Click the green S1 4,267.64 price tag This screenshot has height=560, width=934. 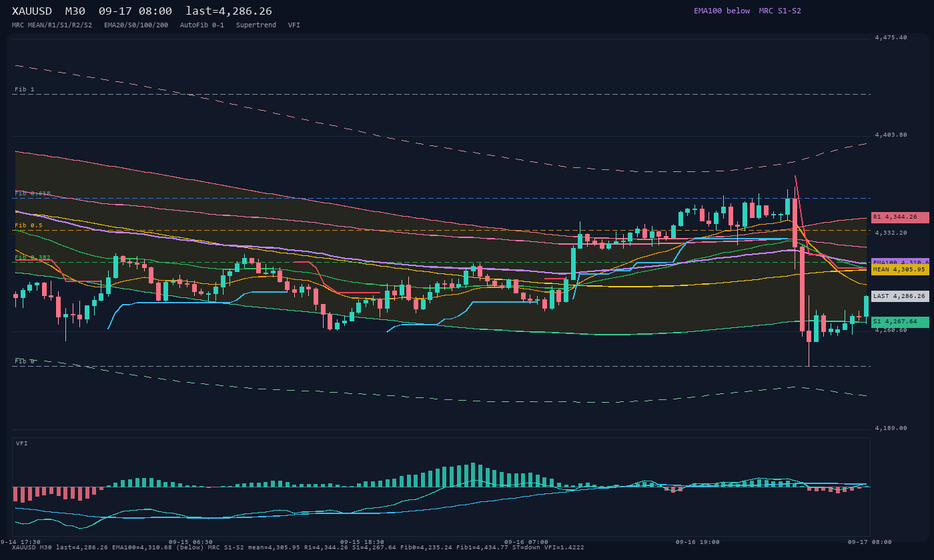coord(900,322)
